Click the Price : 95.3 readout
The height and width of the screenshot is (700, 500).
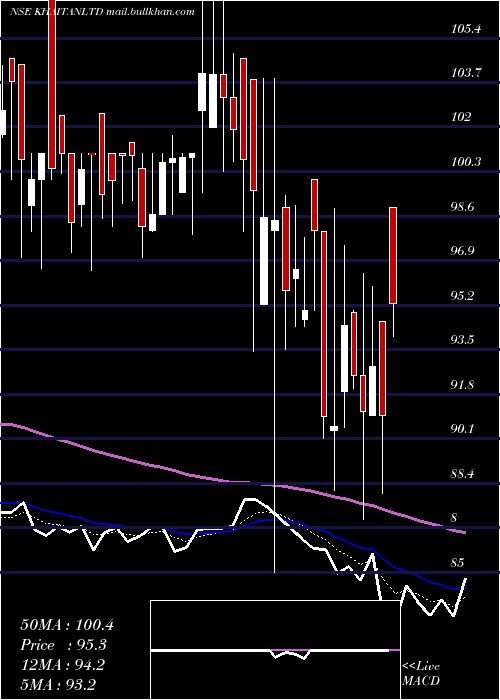[65, 645]
